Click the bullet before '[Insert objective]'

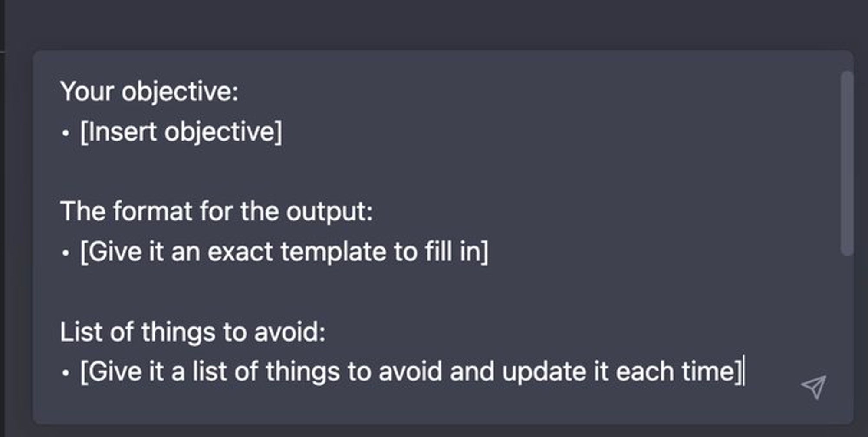coord(66,133)
